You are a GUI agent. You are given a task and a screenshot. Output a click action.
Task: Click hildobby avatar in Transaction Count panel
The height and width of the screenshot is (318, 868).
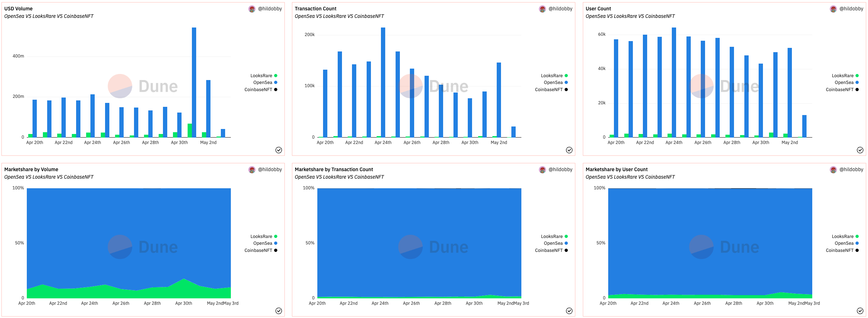[542, 9]
